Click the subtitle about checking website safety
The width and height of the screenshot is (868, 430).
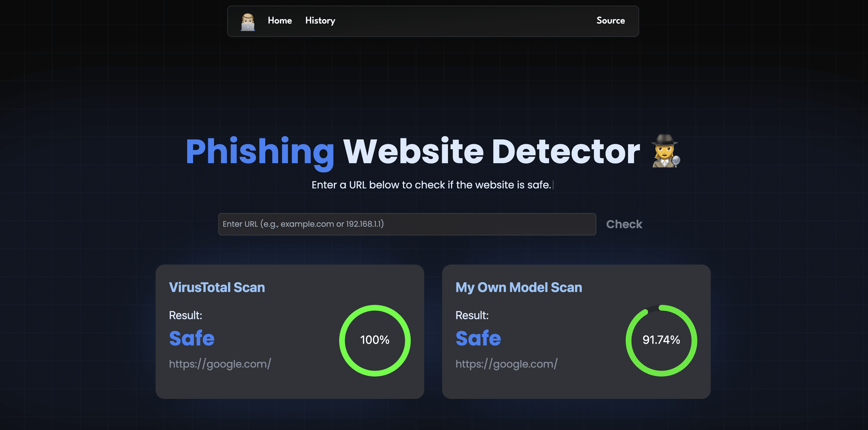click(431, 185)
